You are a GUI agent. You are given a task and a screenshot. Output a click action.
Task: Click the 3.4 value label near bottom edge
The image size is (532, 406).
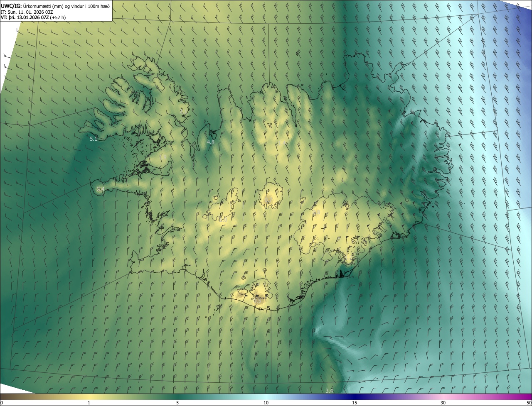[329, 391]
